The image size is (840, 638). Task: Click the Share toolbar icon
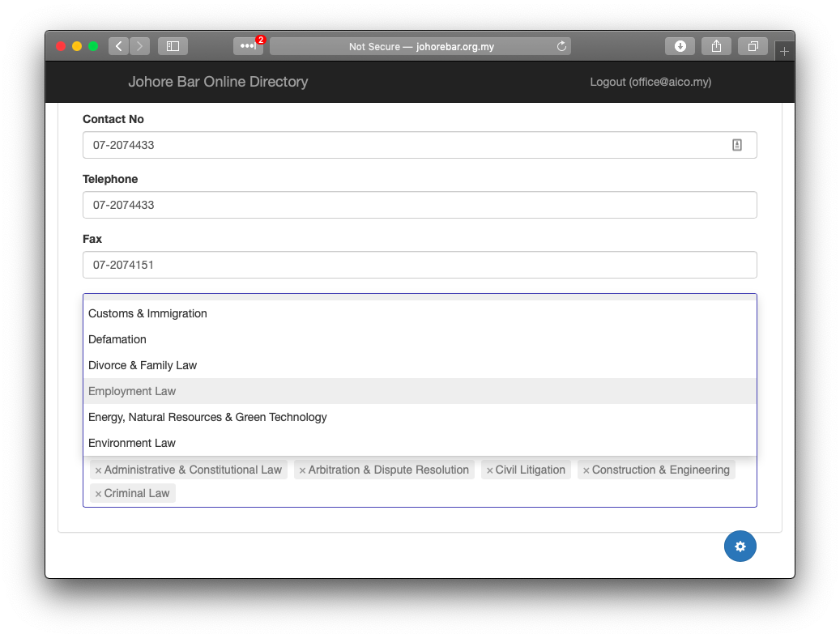click(716, 46)
